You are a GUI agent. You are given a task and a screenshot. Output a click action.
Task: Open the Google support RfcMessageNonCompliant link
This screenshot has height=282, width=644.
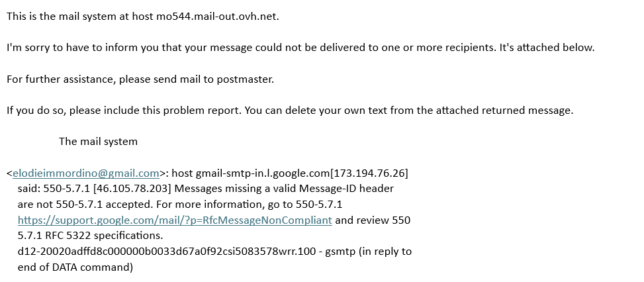coord(175,220)
